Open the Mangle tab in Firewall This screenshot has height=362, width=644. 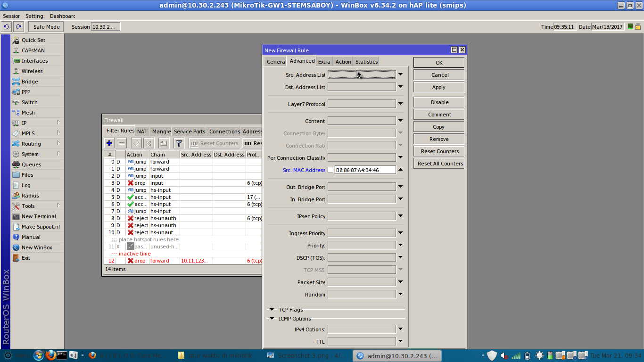click(161, 132)
